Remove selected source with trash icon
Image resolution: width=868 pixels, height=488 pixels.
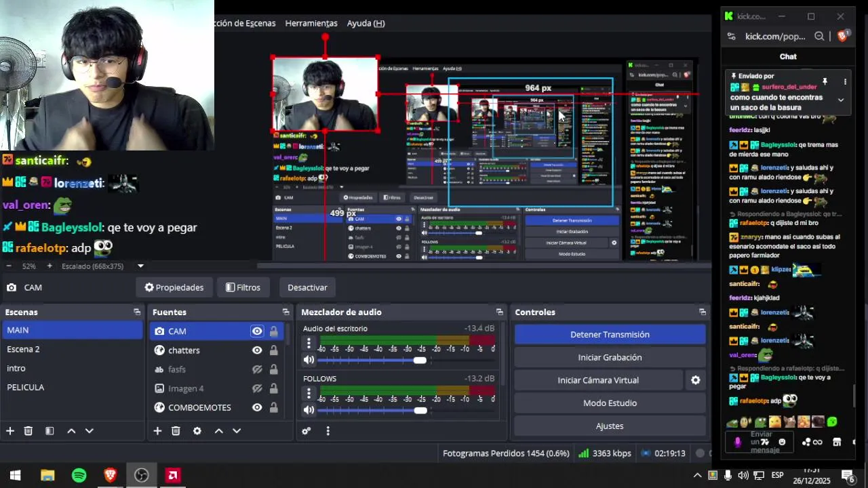[x=176, y=431]
